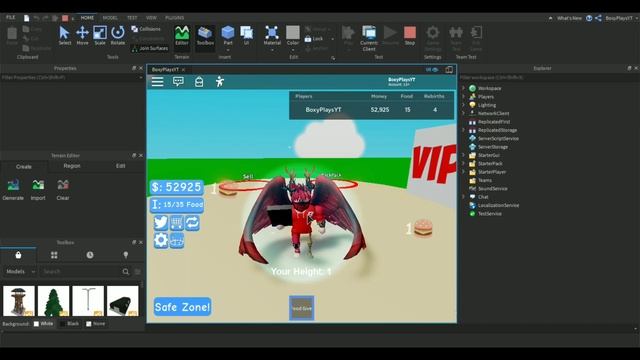Select the hotbar food tool slot
Screen dimensions: 640x360
(302, 308)
